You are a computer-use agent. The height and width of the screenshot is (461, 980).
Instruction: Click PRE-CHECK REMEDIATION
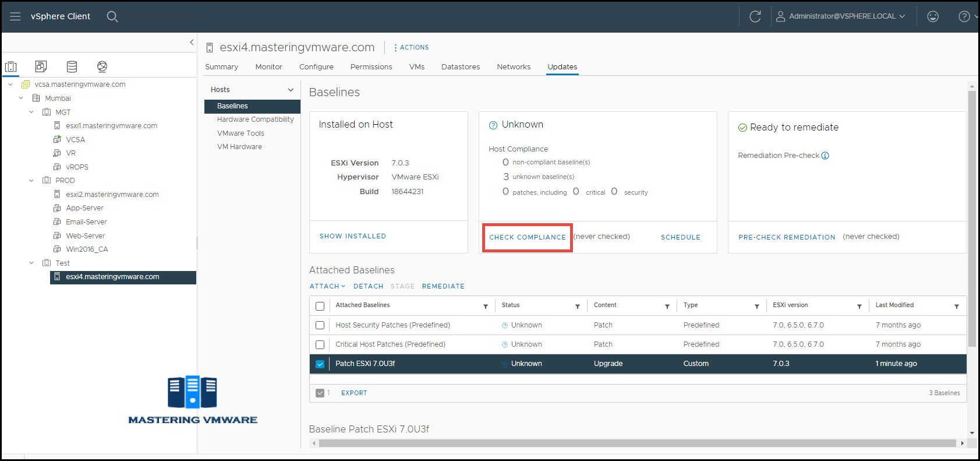point(787,237)
